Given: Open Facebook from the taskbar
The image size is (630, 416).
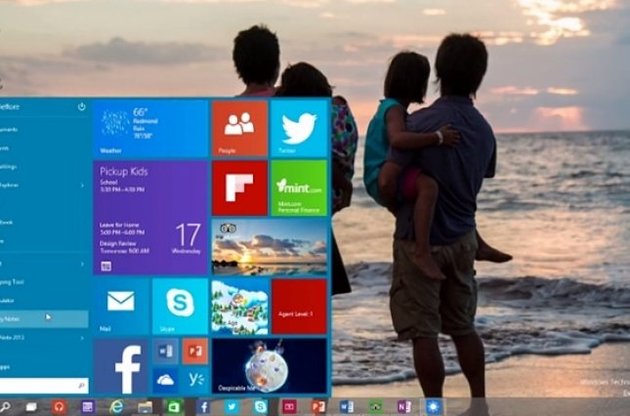Looking at the screenshot, I should (203, 407).
